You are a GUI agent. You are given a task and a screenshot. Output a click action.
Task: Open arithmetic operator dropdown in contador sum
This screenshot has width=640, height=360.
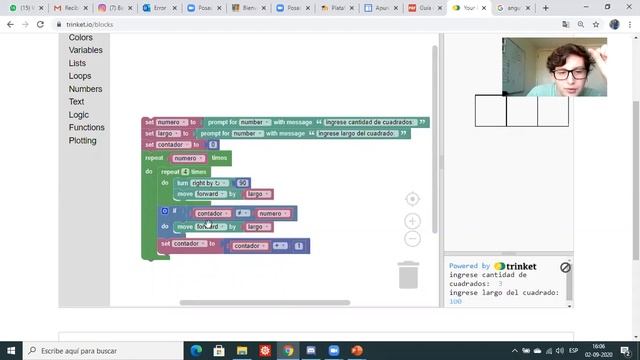280,246
